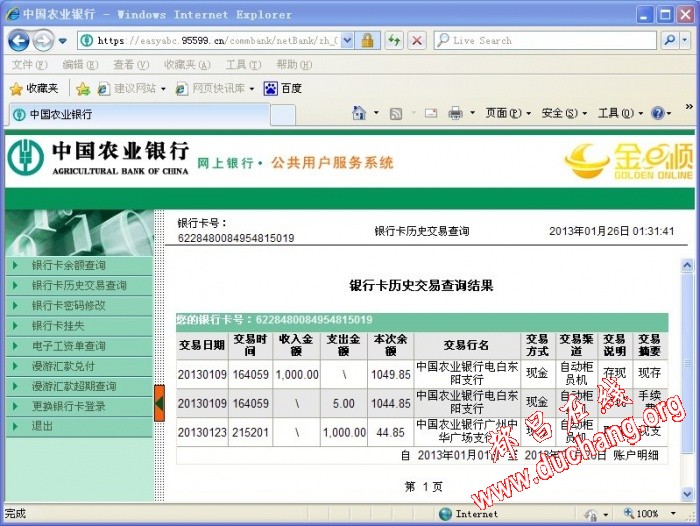700x526 pixels.
Task: Click the Agricultural Bank of China logo
Action: [98, 158]
